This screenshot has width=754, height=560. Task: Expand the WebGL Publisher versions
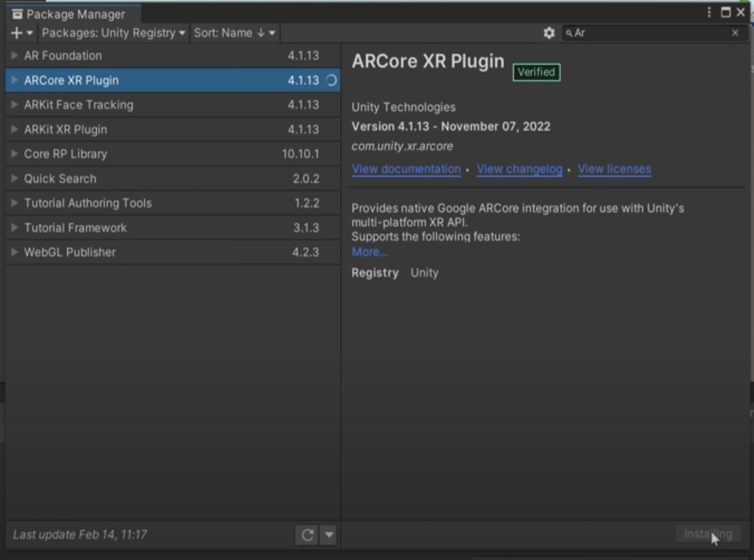click(x=15, y=251)
